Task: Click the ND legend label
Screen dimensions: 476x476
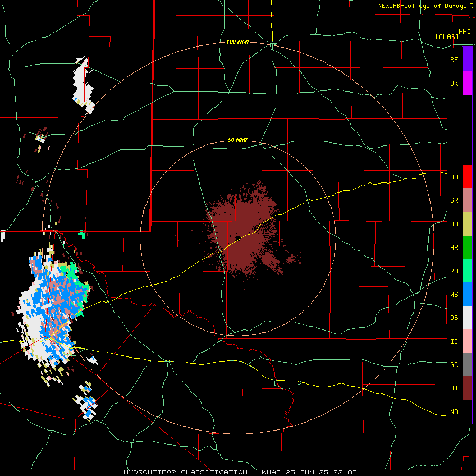Action: tap(454, 412)
